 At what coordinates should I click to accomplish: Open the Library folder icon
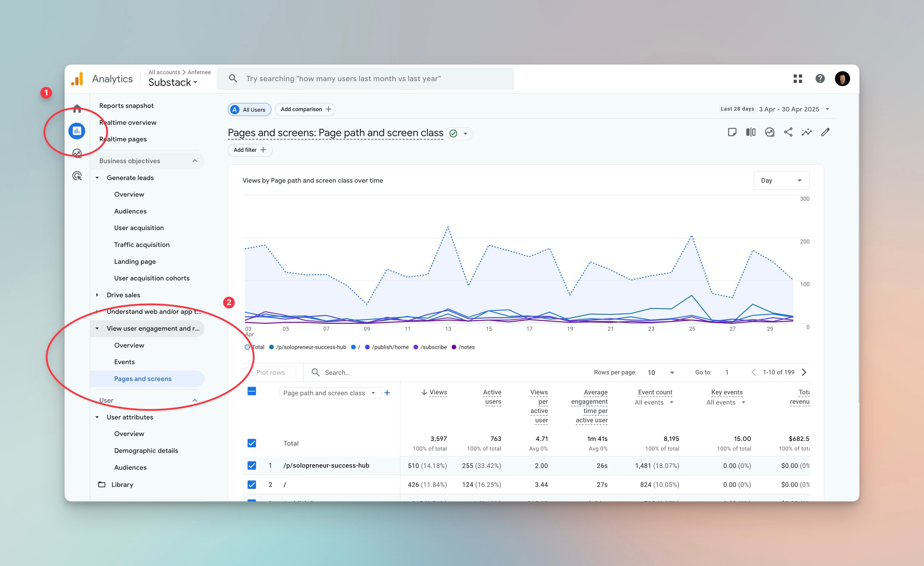pyautogui.click(x=102, y=484)
